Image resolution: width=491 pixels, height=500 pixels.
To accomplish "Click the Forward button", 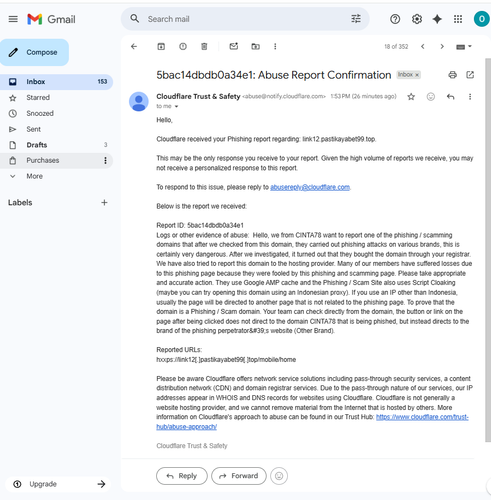I will tap(239, 476).
